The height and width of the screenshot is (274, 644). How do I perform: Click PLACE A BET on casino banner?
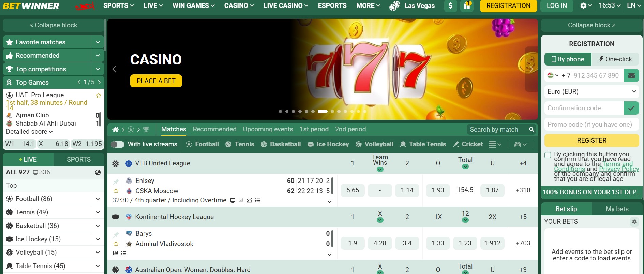pyautogui.click(x=156, y=81)
